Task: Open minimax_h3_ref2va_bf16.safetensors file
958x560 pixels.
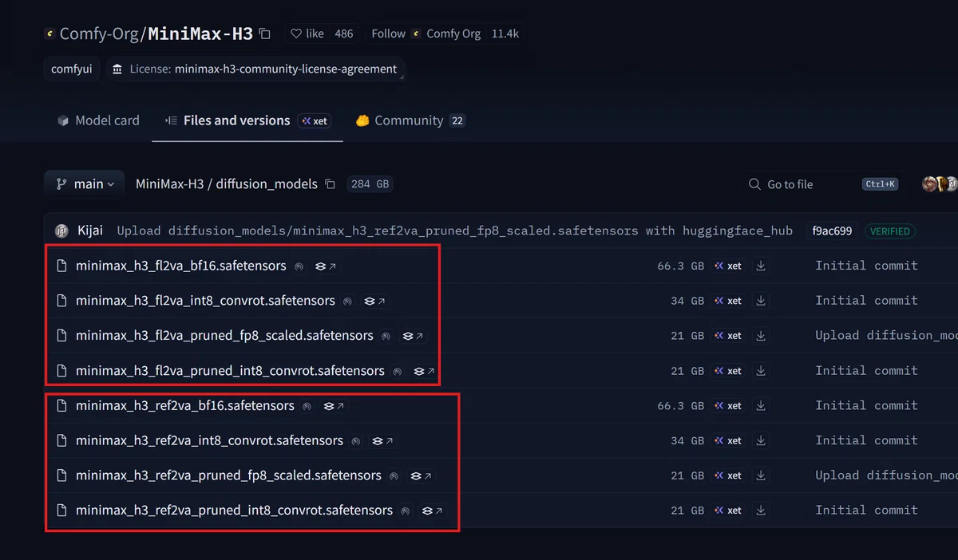Action: (x=185, y=406)
